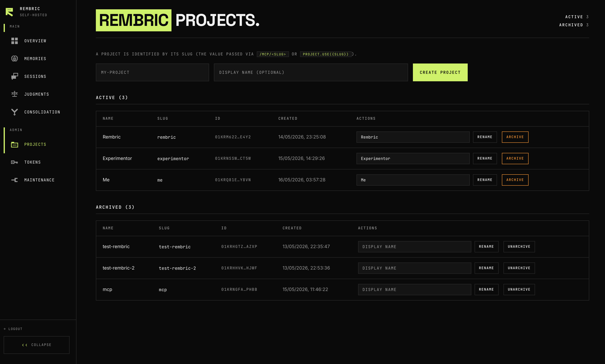Click the created date 15/05/2026, 11:46:22

coord(305,289)
